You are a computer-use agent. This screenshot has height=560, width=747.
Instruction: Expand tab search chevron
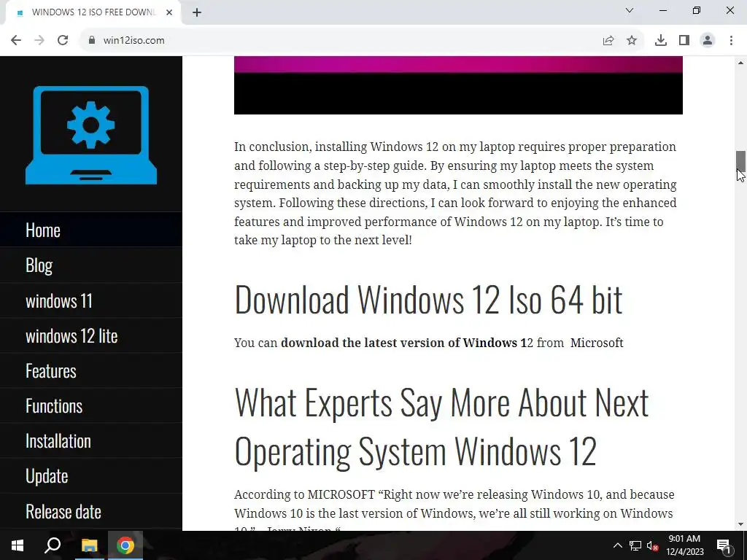click(x=630, y=10)
